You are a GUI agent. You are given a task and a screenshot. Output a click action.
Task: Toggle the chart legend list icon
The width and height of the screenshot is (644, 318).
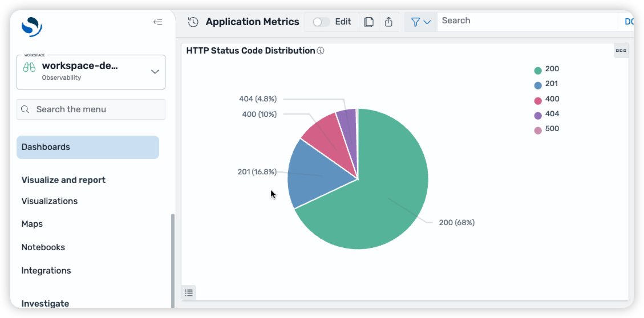(x=189, y=292)
